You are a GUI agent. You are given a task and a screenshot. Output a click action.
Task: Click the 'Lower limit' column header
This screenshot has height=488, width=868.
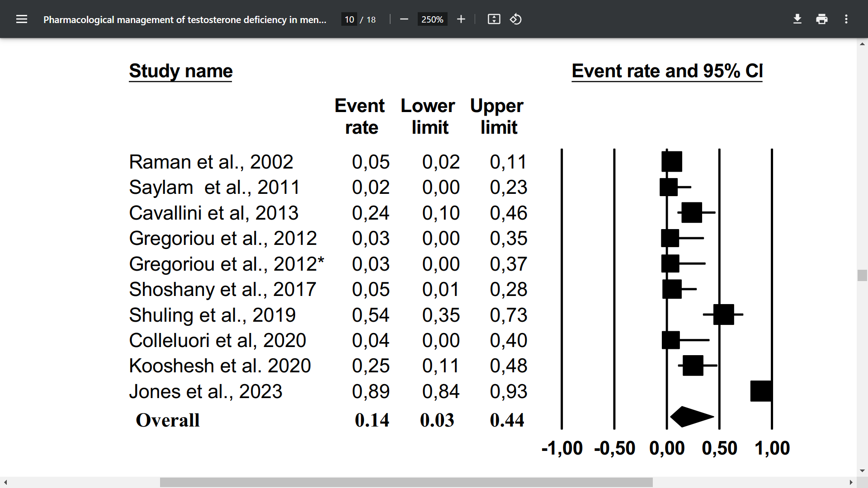coord(428,117)
